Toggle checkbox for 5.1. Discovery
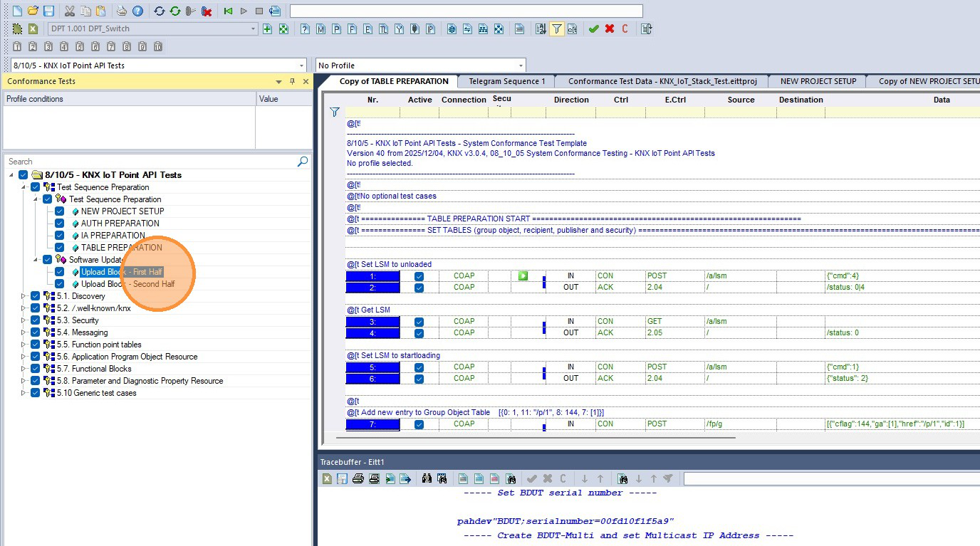 pyautogui.click(x=36, y=296)
